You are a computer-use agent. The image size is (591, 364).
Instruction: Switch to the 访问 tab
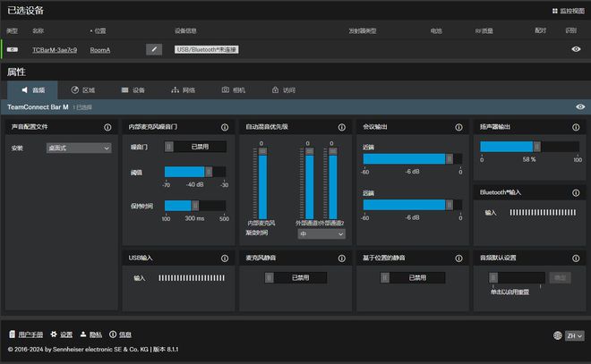click(x=284, y=90)
